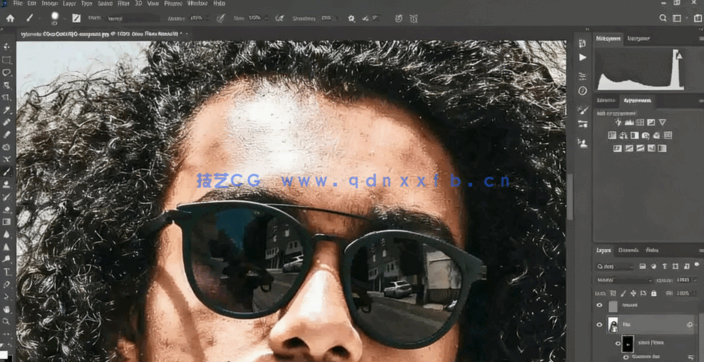Open the Info panel icon
Image resolution: width=704 pixels, height=362 pixels.
[583, 91]
